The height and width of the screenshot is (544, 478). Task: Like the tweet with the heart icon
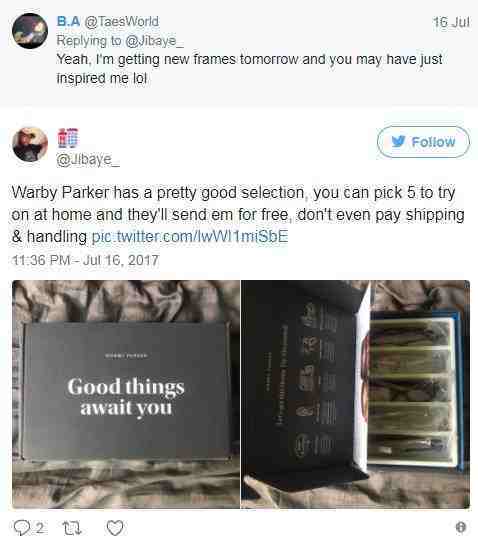(115, 528)
